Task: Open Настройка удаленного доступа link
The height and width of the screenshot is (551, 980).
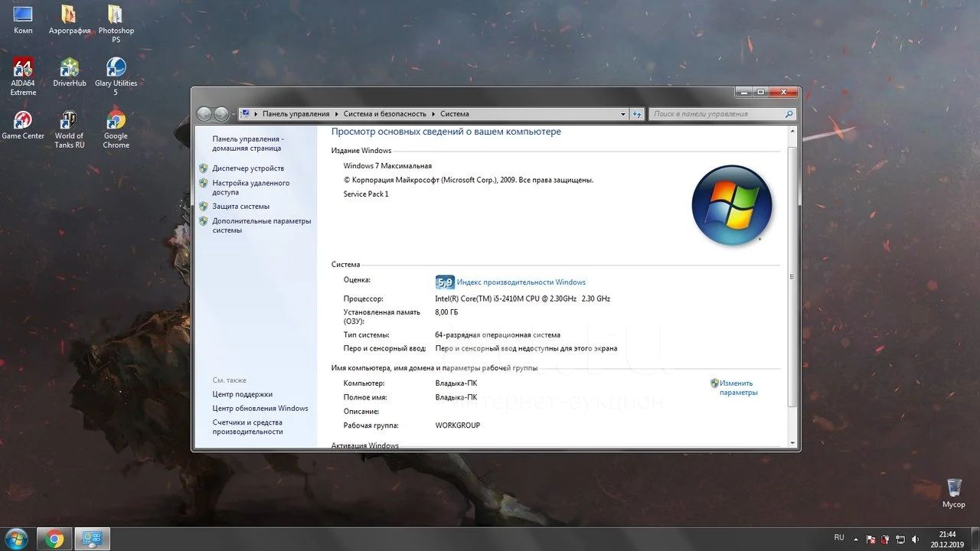Action: [250, 187]
